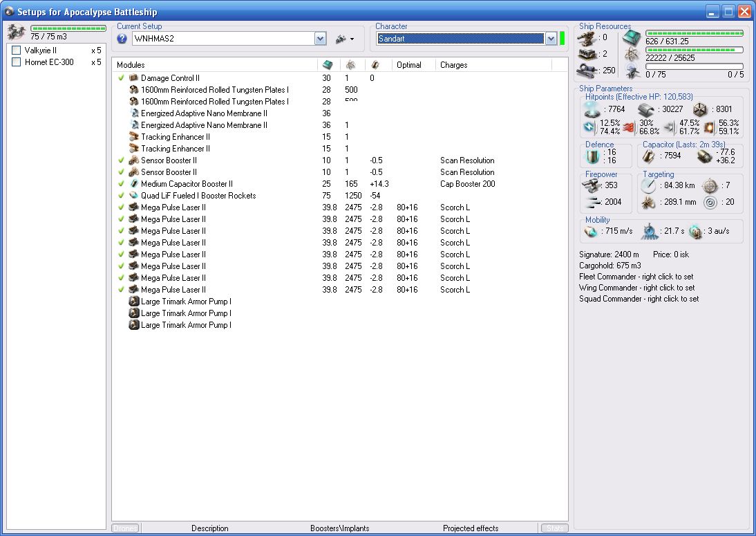Toggle the Medium Capacitor Booster II checkmark

point(121,184)
